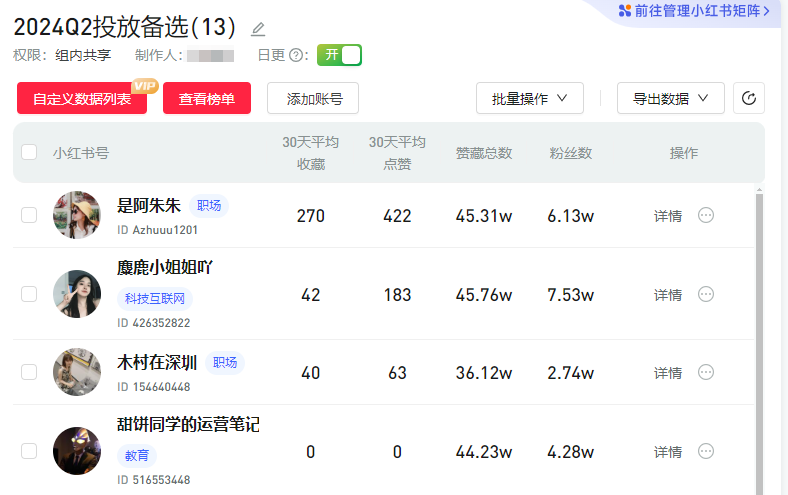Open more options for 甜饼同学的运营笔记

tap(706, 451)
